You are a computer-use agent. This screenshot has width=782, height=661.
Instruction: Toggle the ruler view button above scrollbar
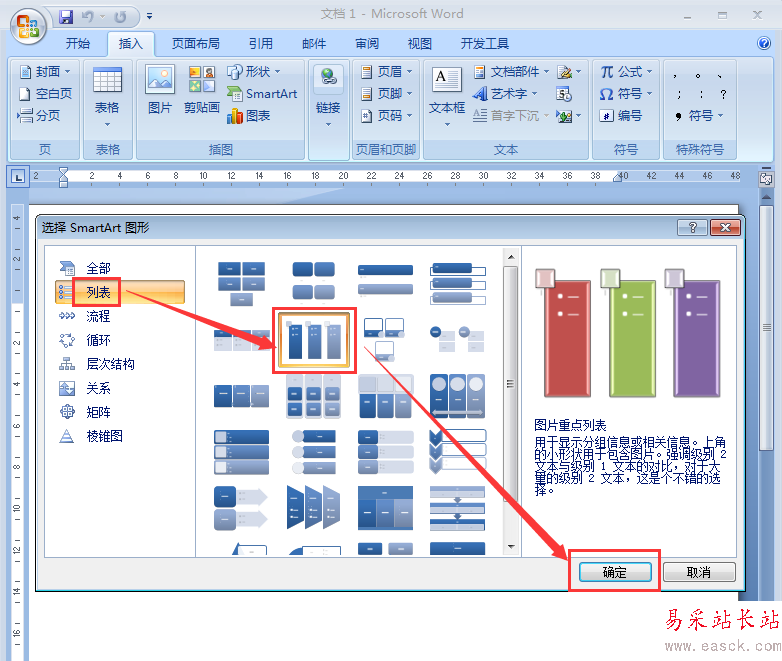766,179
